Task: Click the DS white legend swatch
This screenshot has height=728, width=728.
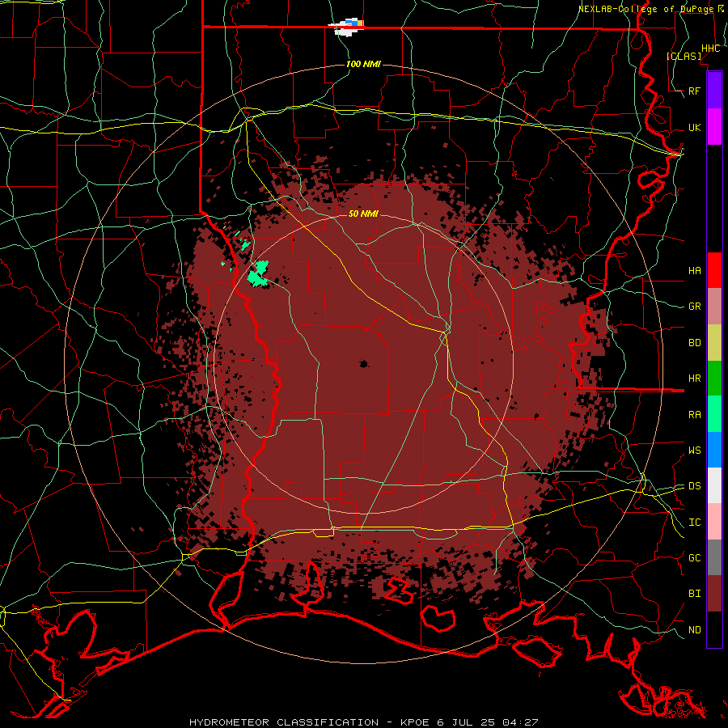Action: [x=714, y=485]
